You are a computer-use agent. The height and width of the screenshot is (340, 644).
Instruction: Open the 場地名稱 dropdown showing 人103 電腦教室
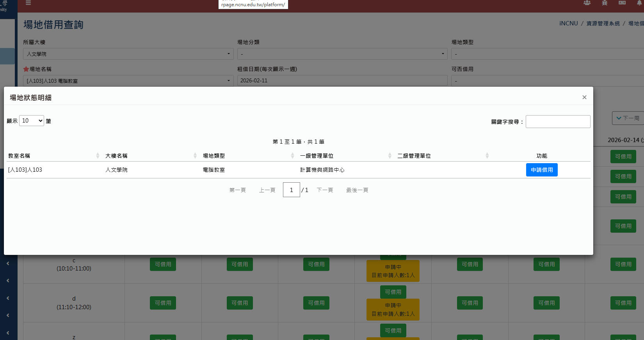pyautogui.click(x=128, y=81)
